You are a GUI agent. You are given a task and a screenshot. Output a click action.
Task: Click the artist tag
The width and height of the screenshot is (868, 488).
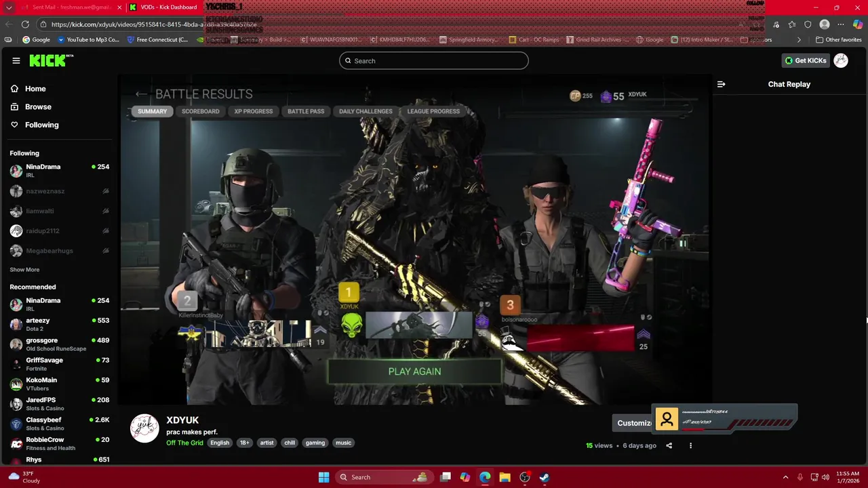pyautogui.click(x=267, y=443)
